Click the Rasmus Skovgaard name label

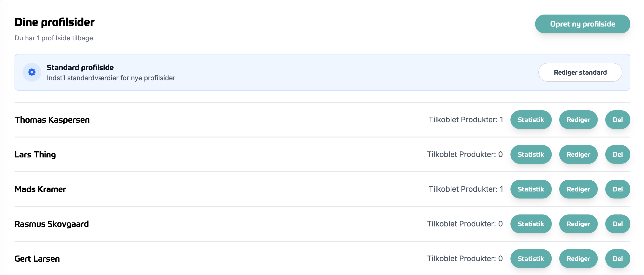pos(51,224)
